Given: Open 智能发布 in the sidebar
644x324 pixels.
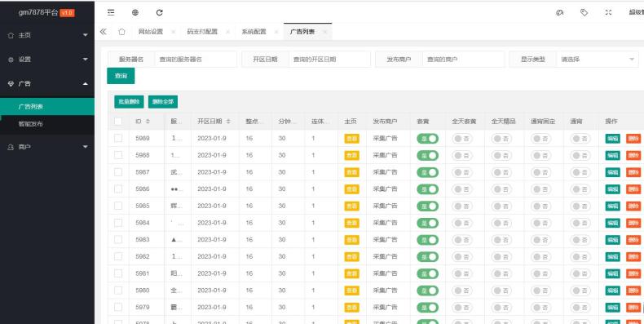Looking at the screenshot, I should (x=47, y=124).
